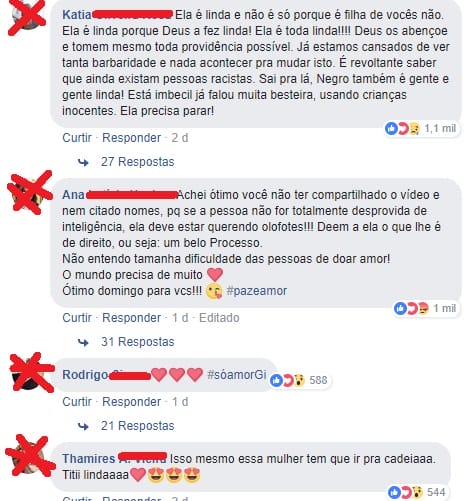Expand the 21 Respostas thread
The width and height of the screenshot is (468, 501).
(x=137, y=426)
